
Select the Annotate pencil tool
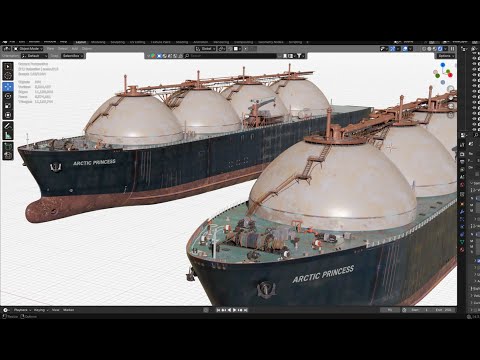coord(8,126)
